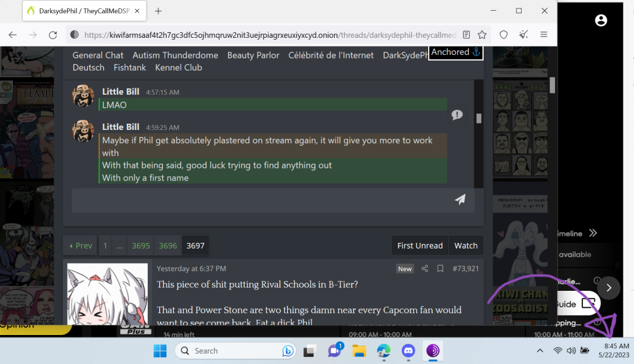The width and height of the screenshot is (634, 364).
Task: Launch Microsoft Edge from taskbar
Action: pos(384,351)
